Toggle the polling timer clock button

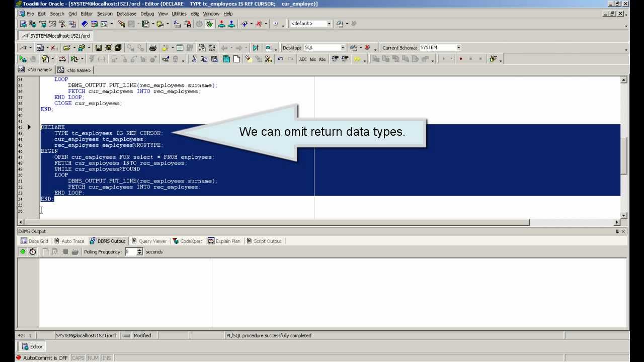tap(33, 252)
